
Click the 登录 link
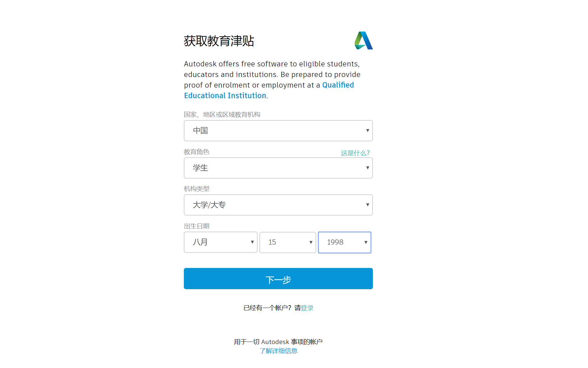pos(307,308)
